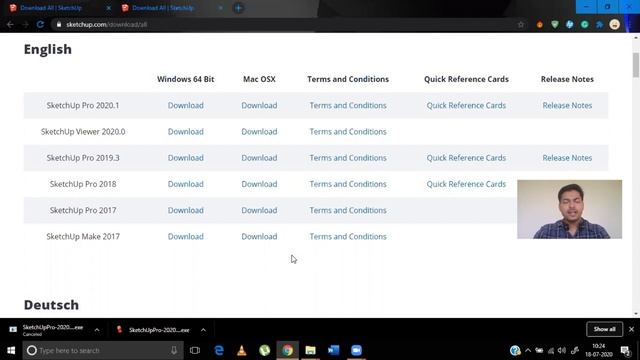Open Release Notes for SketchUp Pro 2019.3
This screenshot has width=640, height=360.
567,158
